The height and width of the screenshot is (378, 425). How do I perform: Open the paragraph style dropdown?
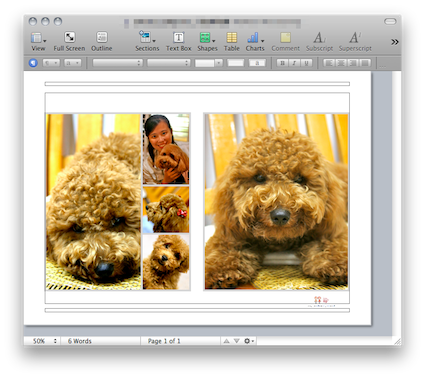(x=51, y=63)
